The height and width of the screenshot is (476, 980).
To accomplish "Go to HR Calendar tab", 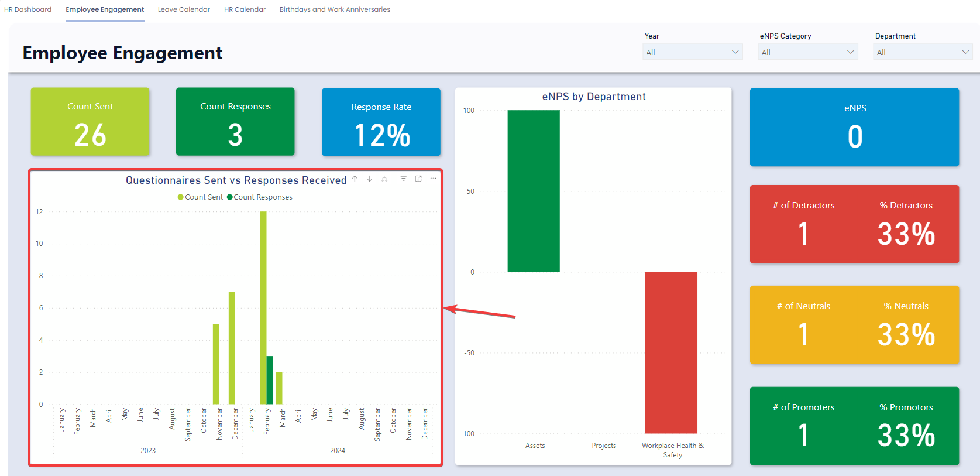I will [x=245, y=9].
